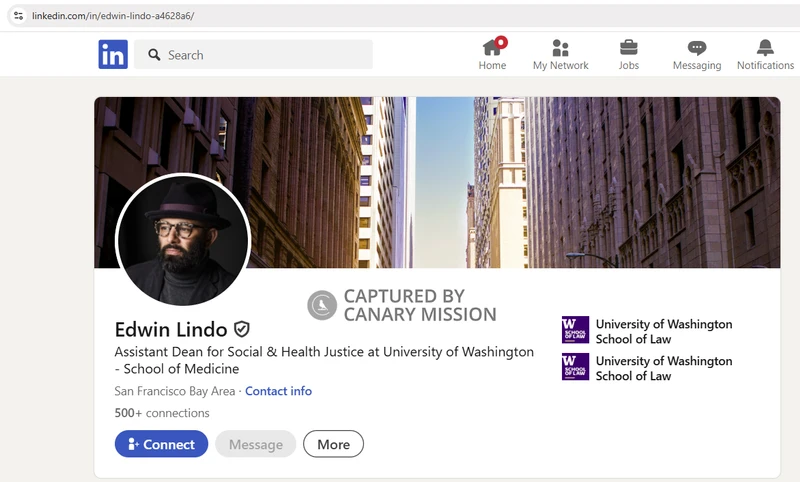View 500+ connections

(162, 413)
